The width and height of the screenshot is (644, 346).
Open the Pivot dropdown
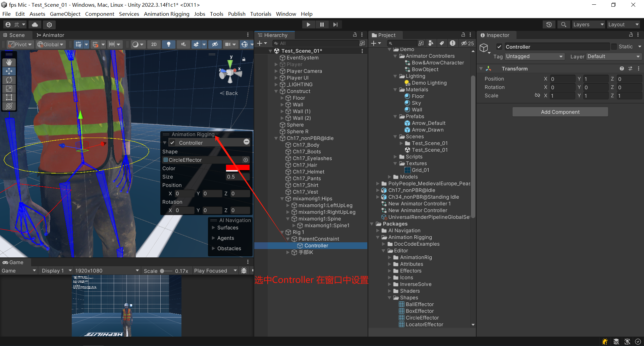tap(20, 44)
